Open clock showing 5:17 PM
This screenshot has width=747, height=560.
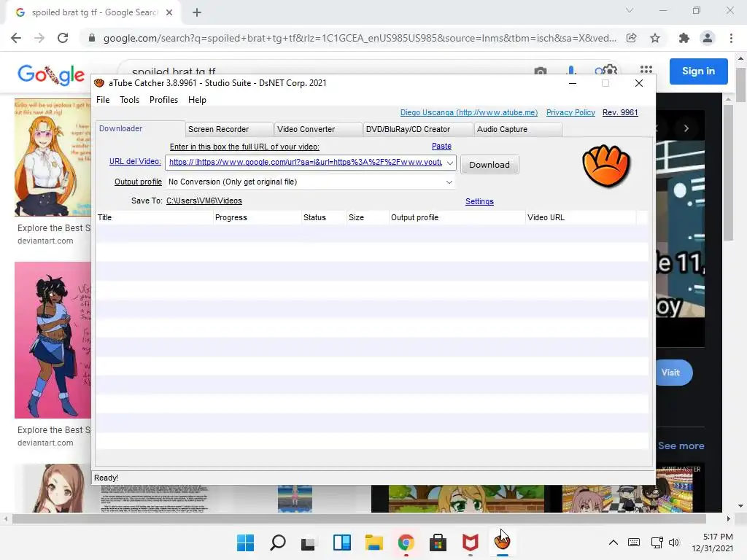pos(713,542)
